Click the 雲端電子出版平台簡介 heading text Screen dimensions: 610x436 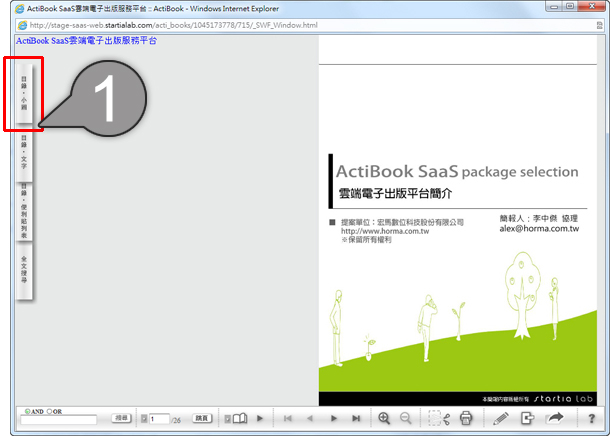(395, 193)
